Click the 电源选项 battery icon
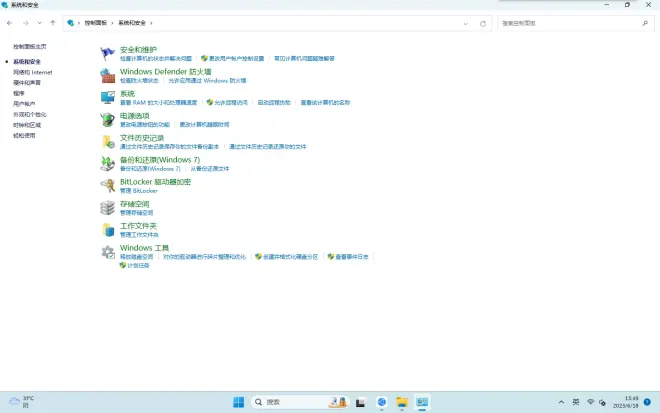The image size is (660, 413). point(107,120)
